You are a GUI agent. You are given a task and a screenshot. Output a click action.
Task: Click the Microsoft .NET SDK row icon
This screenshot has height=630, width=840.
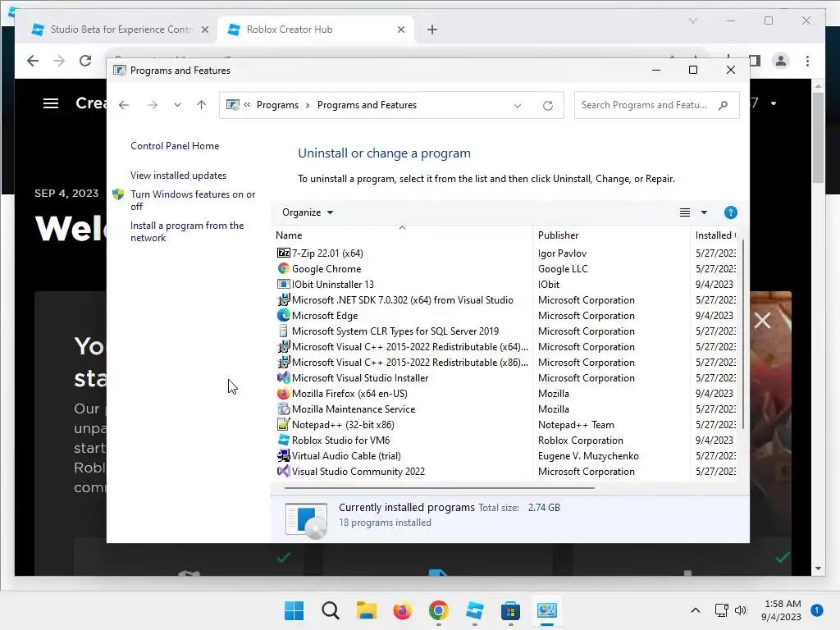(283, 299)
